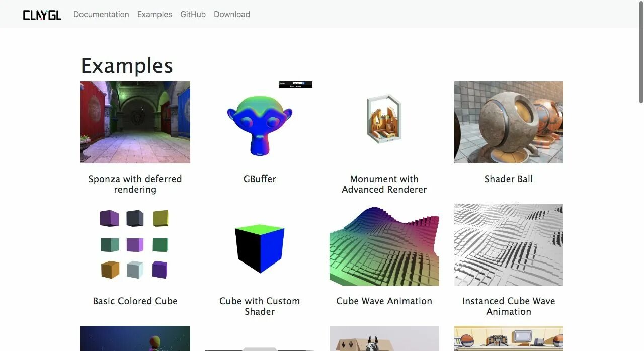Open the GBuffer monkey head thumbnail
Viewport: 644px width, 351px height.
tap(260, 122)
